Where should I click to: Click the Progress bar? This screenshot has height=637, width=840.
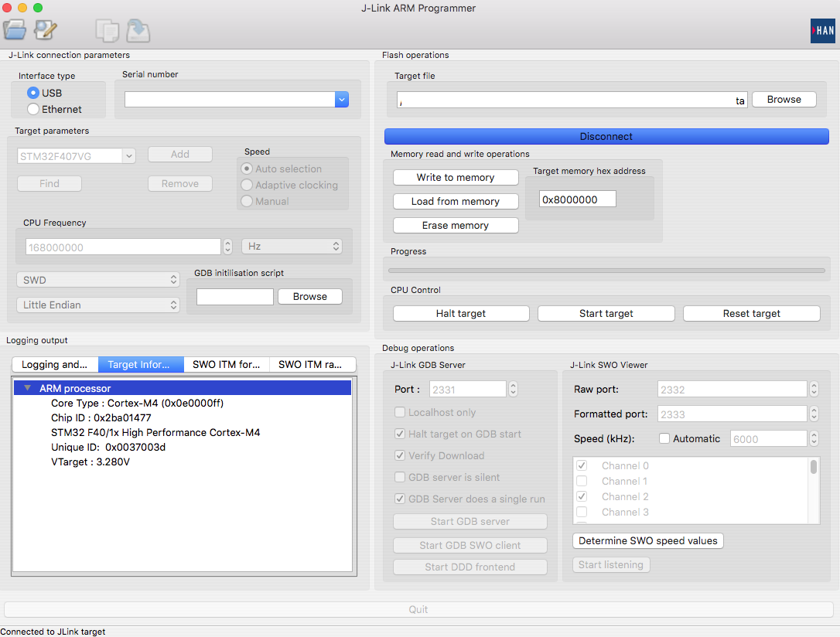[606, 271]
